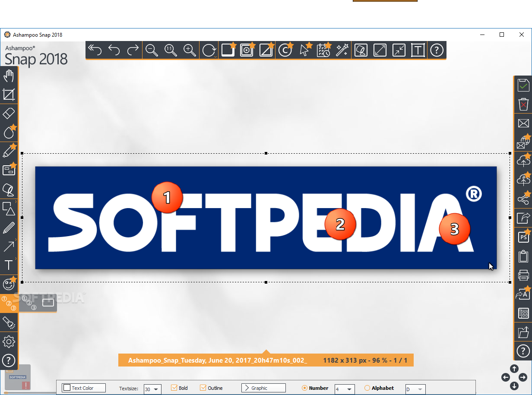The image size is (532, 395).
Task: Select the Hand pan tool
Action: pyautogui.click(x=9, y=76)
